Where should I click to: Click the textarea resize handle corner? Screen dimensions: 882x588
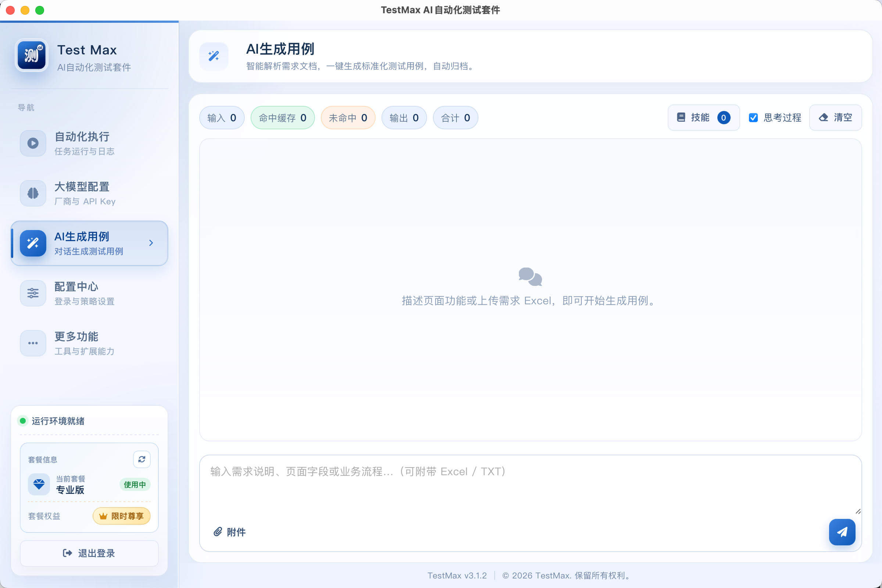858,511
